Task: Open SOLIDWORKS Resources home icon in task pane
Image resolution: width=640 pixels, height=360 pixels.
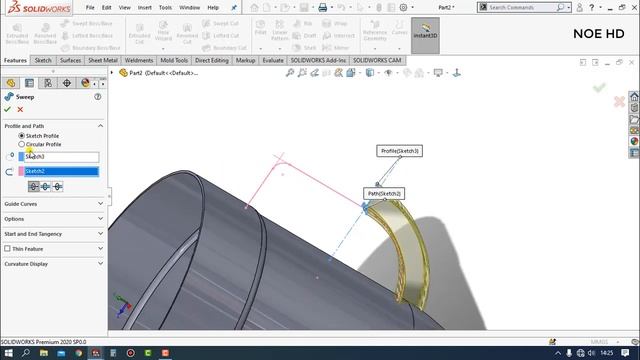Action: 634,97
